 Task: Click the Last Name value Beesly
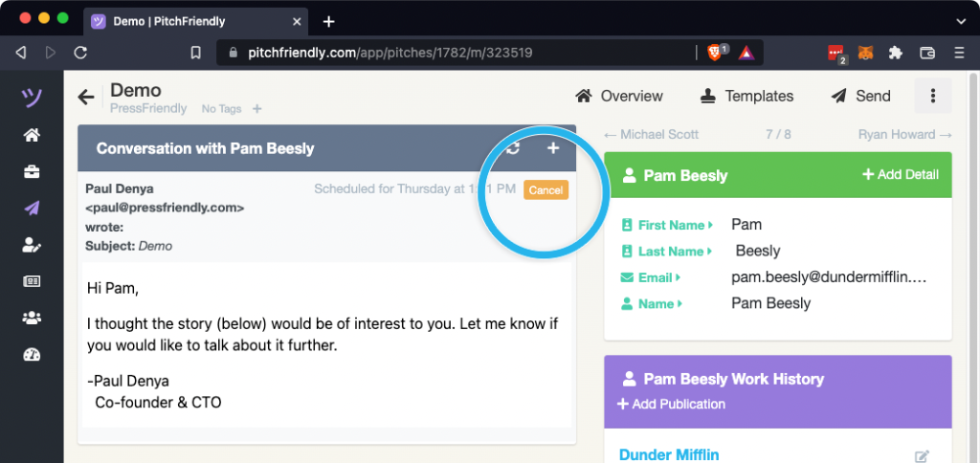pos(758,252)
